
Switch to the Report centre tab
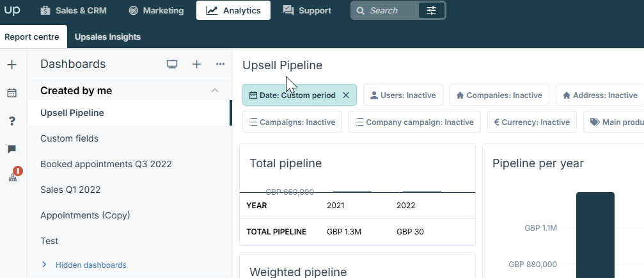pyautogui.click(x=32, y=37)
